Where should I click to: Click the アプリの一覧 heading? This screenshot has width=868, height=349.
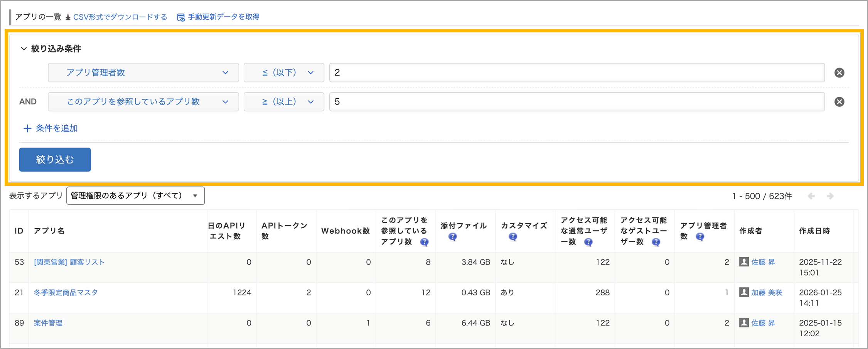click(x=38, y=17)
